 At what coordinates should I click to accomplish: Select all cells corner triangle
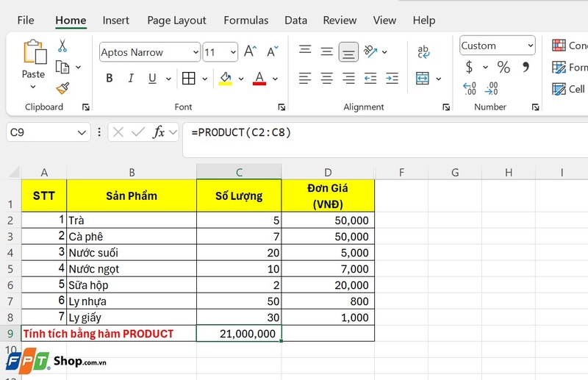(x=14, y=172)
